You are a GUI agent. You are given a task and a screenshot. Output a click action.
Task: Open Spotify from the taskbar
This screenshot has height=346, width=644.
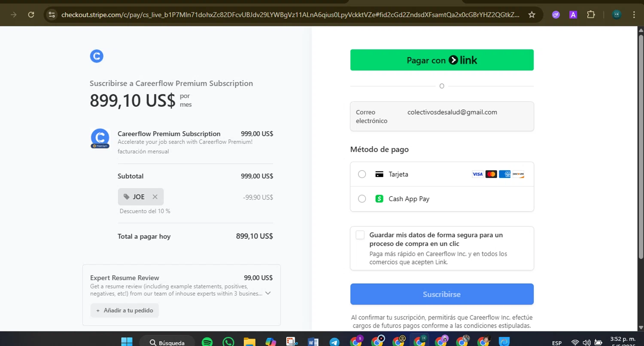coord(207,342)
